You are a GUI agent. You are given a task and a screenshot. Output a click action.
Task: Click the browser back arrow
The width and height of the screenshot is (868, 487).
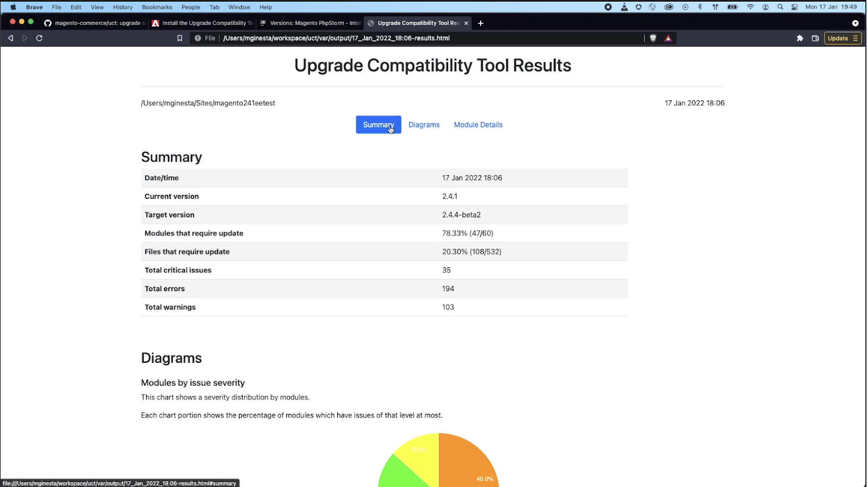10,38
